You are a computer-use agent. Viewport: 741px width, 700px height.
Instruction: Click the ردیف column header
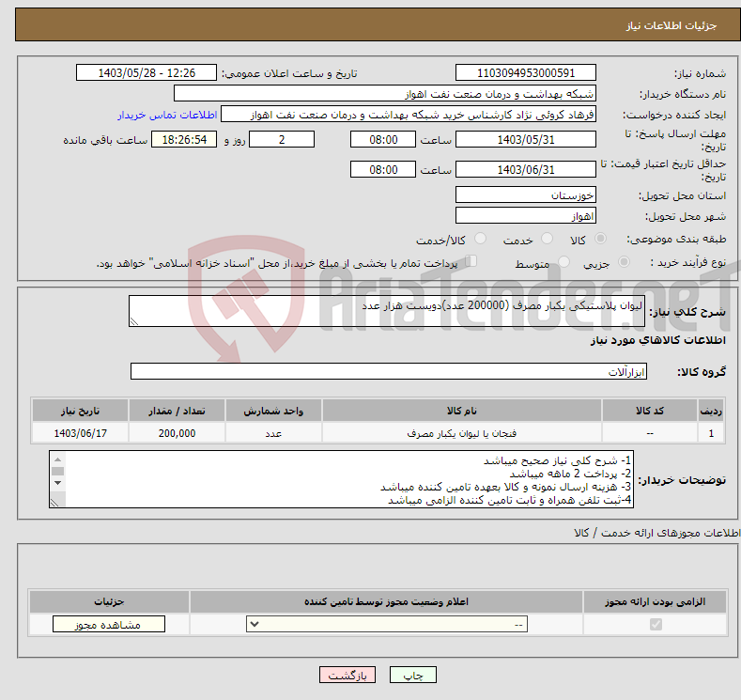pos(711,411)
